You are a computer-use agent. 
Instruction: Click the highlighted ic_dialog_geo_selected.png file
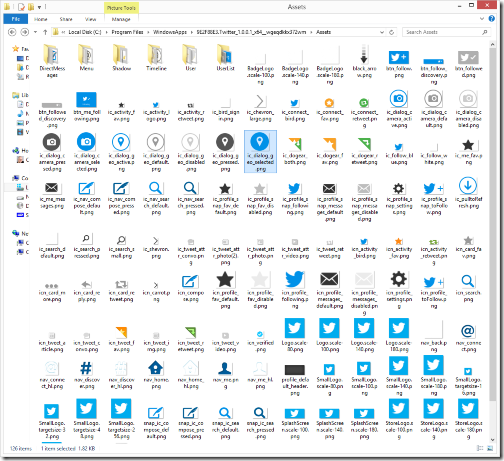point(260,152)
